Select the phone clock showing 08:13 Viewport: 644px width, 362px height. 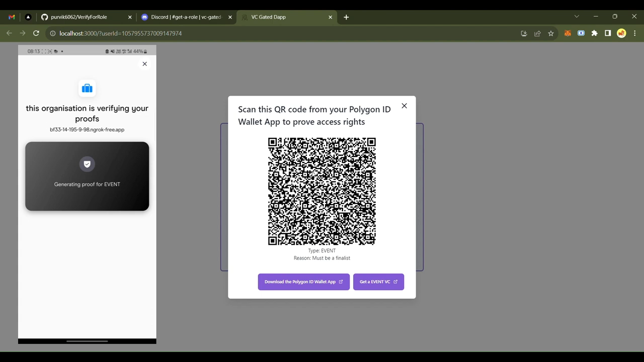[x=34, y=51]
